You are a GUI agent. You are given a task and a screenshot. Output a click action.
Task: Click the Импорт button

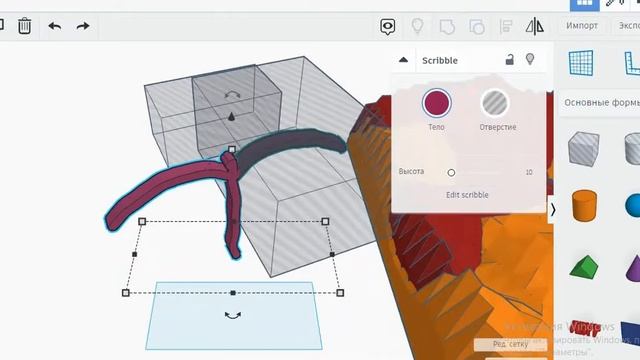pos(582,26)
